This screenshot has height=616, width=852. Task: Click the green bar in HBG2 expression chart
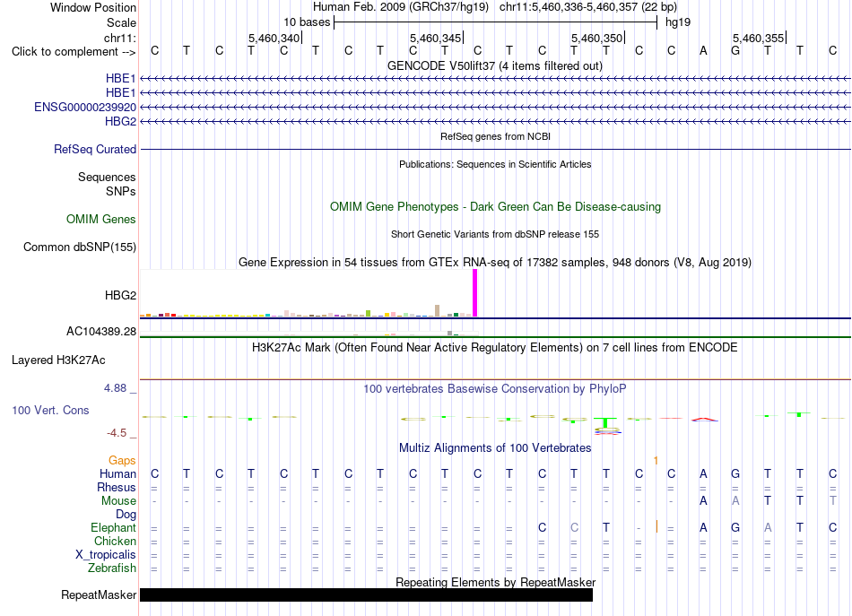tap(369, 314)
